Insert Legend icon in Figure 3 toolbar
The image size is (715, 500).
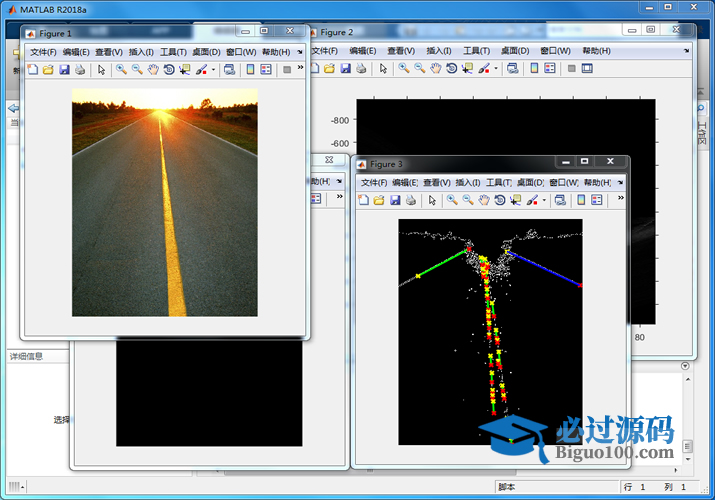(x=596, y=200)
